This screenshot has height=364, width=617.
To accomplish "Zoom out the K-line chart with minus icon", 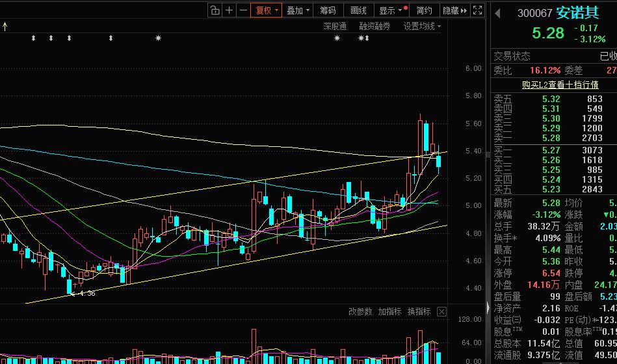I will tap(244, 10).
